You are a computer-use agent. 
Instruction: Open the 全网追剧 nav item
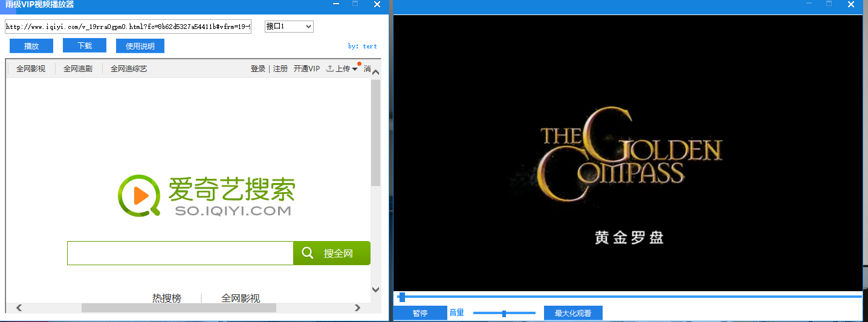[78, 69]
